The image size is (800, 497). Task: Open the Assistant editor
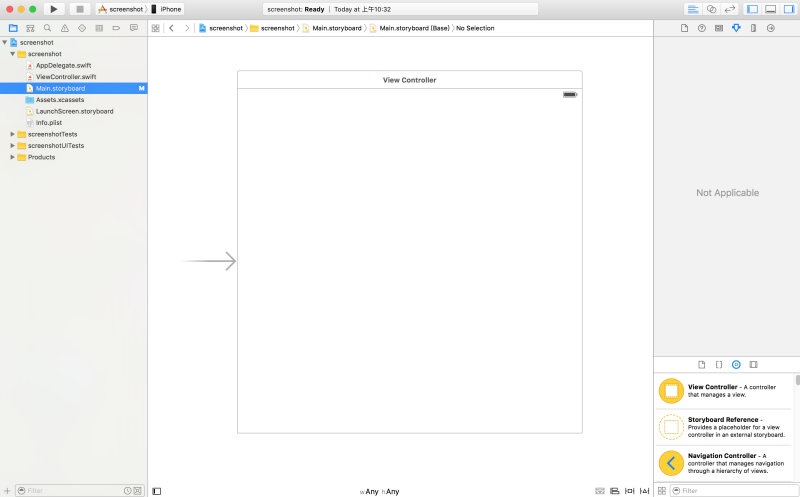click(x=710, y=9)
